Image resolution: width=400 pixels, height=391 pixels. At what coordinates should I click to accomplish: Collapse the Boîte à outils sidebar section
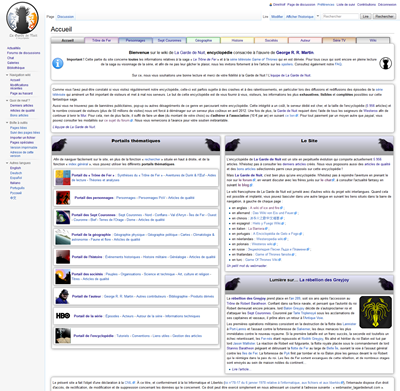17,123
